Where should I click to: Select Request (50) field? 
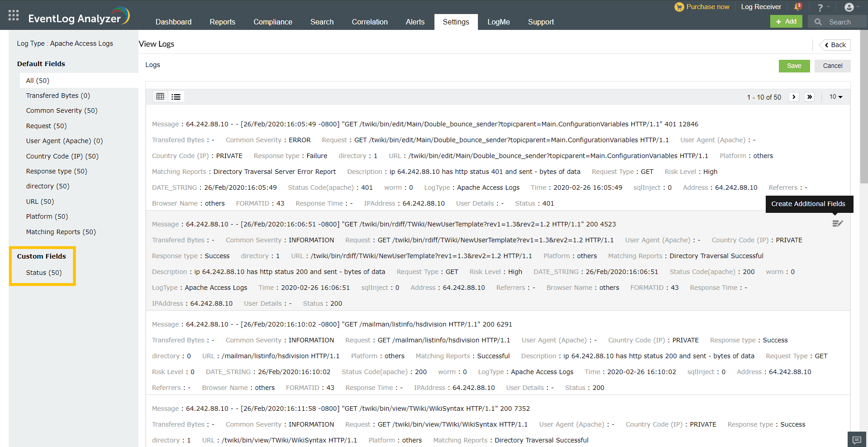coord(46,126)
